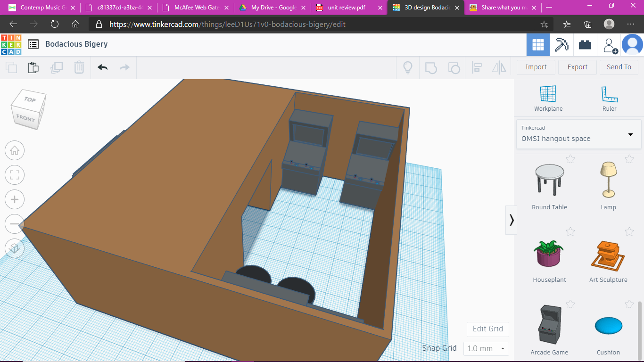Screen dimensions: 644x362
Task: Open a new browser tab
Action: point(549,8)
